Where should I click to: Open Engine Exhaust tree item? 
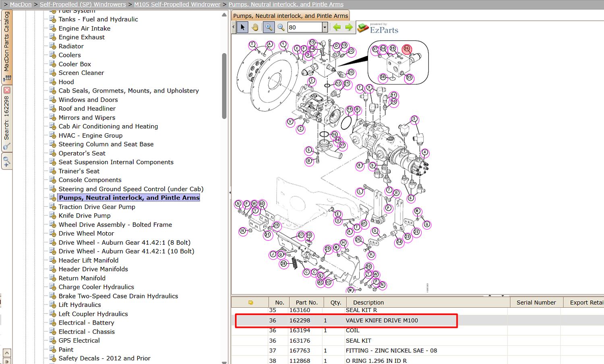(x=82, y=37)
